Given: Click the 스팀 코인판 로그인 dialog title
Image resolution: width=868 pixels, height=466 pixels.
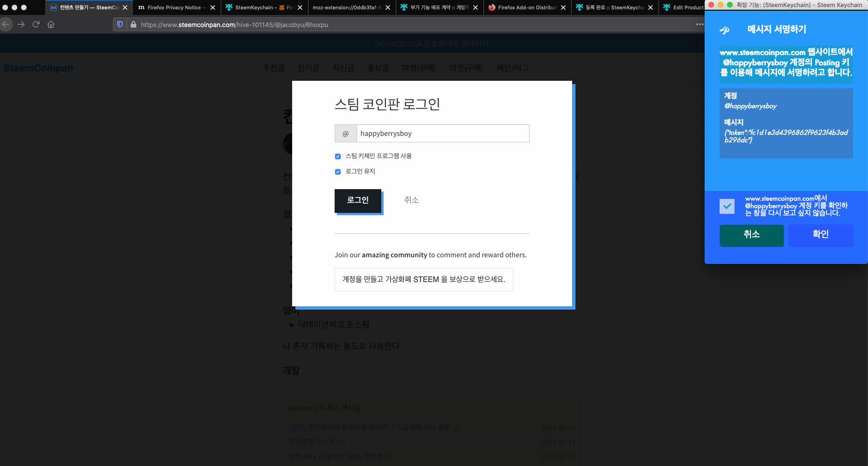Looking at the screenshot, I should 387,104.
